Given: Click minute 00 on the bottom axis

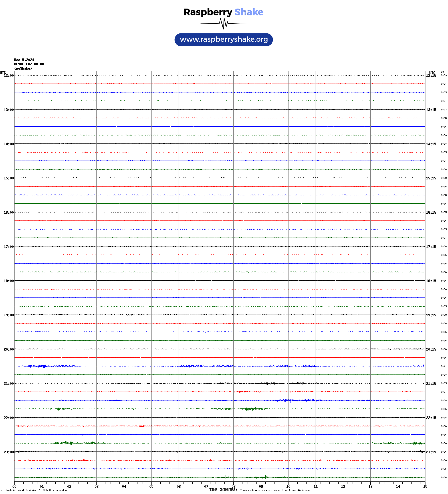Looking at the screenshot, I should (x=14, y=487).
